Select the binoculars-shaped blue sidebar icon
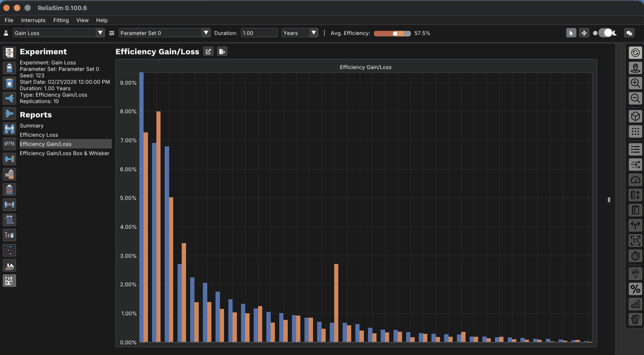The image size is (644, 355). 9,129
